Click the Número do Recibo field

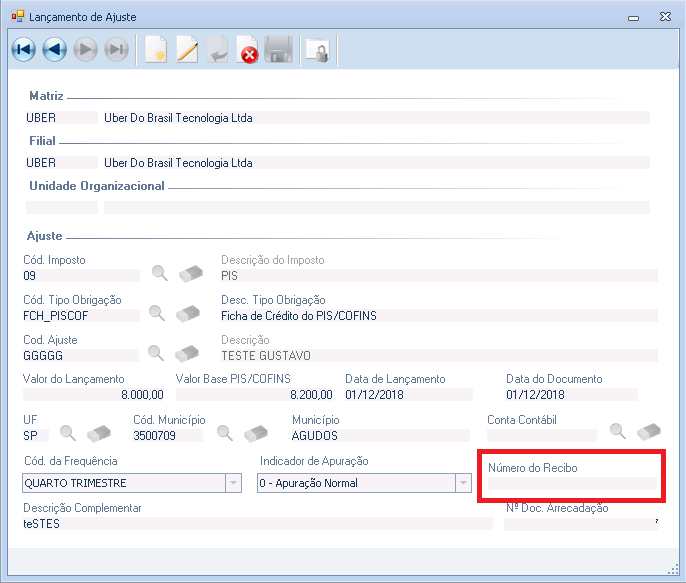point(571,484)
